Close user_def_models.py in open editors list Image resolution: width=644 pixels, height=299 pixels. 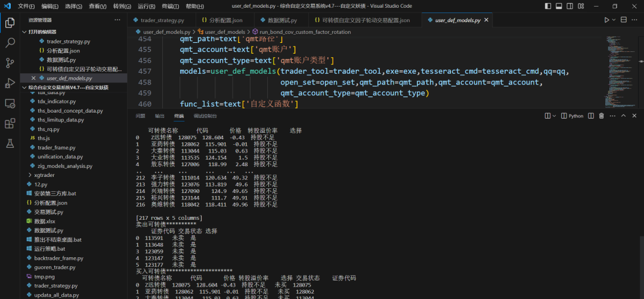pyautogui.click(x=33, y=78)
